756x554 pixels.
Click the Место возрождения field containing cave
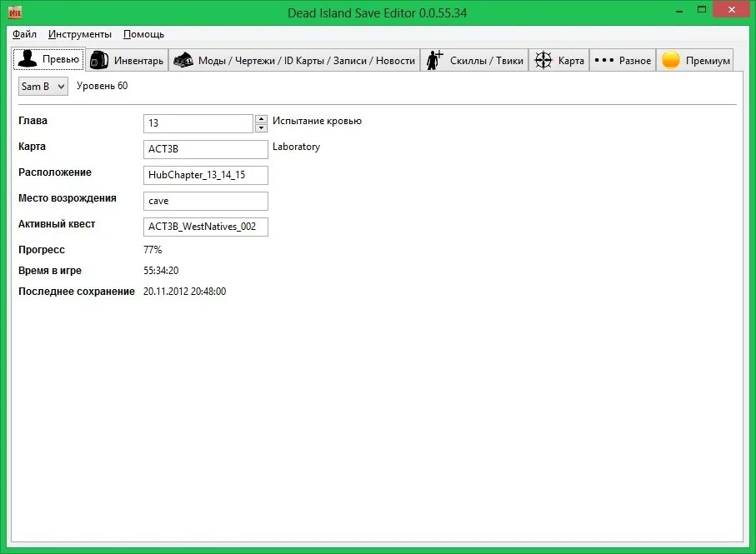(206, 201)
